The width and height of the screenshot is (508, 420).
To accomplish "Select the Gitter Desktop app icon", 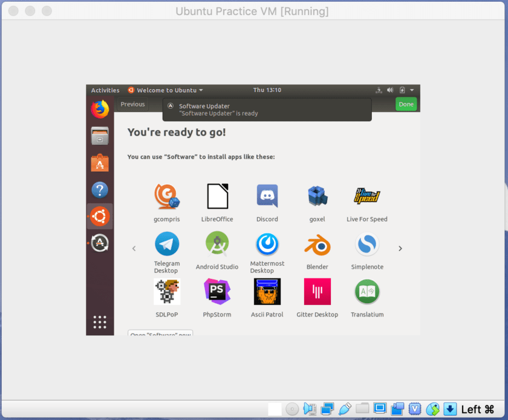I will click(317, 292).
